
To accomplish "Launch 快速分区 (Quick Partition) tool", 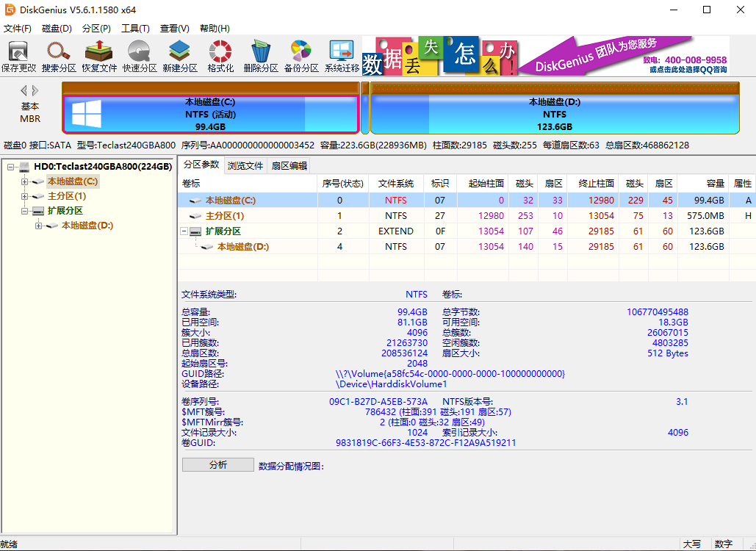I will click(x=138, y=55).
